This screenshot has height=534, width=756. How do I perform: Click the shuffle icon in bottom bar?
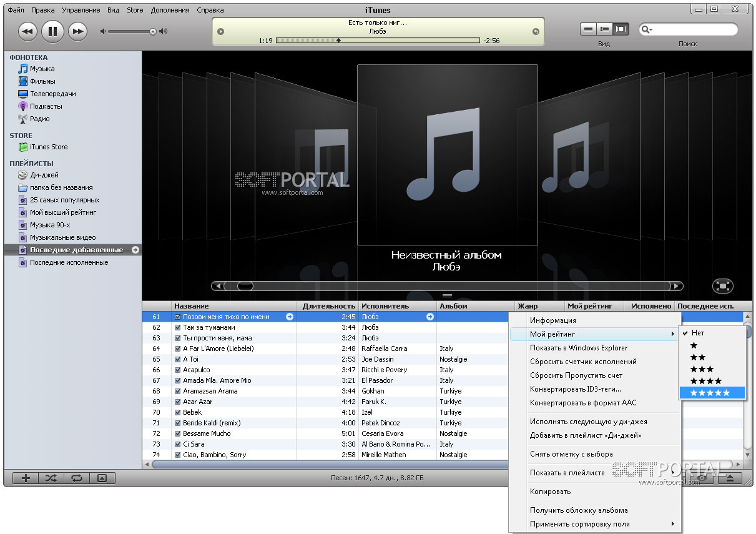(x=51, y=478)
